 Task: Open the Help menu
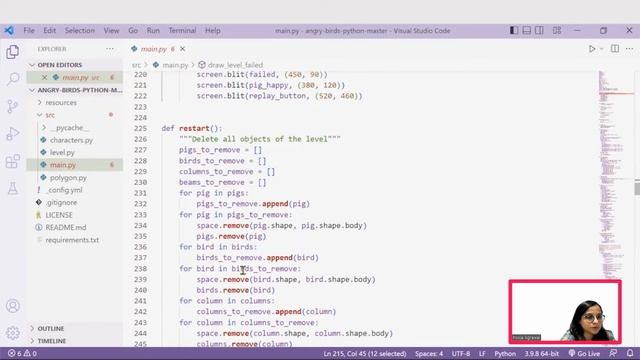[x=213, y=31]
